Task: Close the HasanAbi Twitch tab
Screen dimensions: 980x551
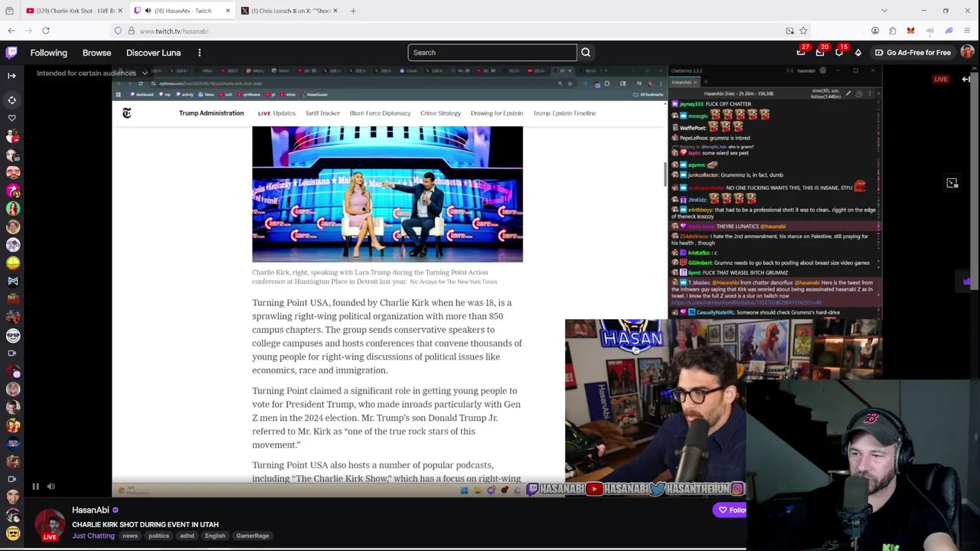Action: point(227,11)
